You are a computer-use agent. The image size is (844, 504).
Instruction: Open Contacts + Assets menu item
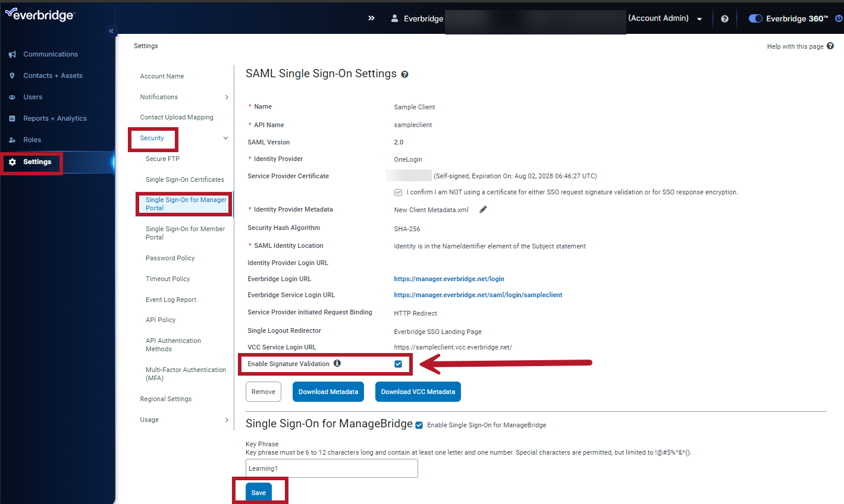(x=53, y=75)
